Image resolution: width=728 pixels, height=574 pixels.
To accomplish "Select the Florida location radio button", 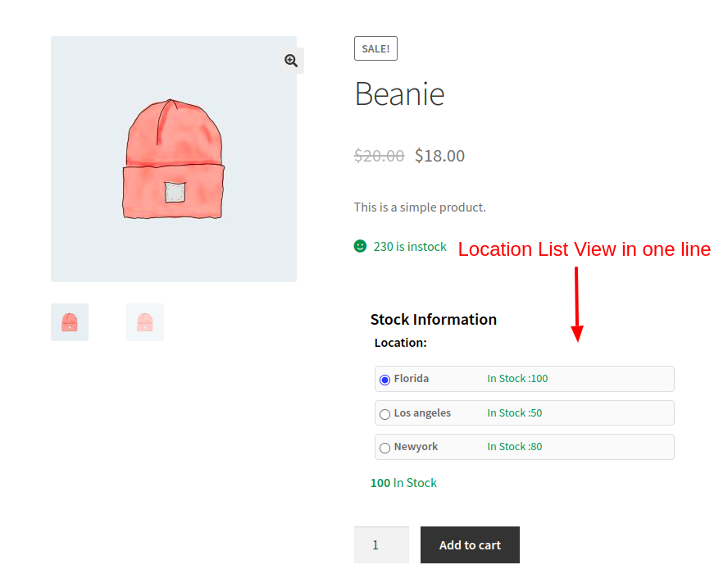I will (x=384, y=379).
